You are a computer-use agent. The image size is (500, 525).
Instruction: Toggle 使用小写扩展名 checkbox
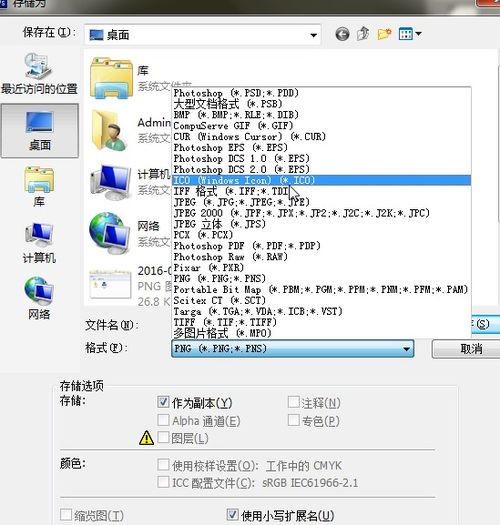point(233,515)
